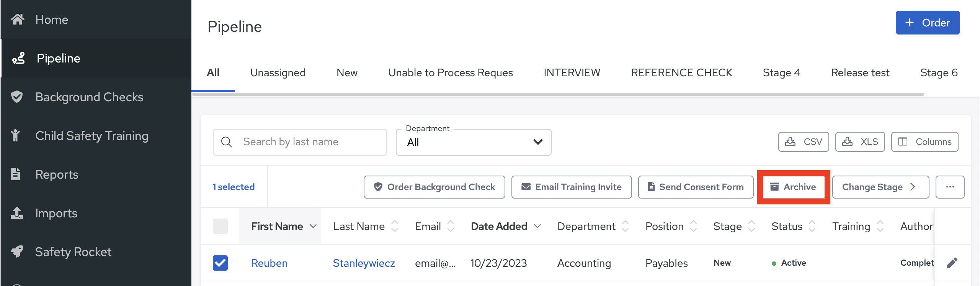Click the Home house icon
The width and height of the screenshot is (980, 286).
[x=18, y=19]
